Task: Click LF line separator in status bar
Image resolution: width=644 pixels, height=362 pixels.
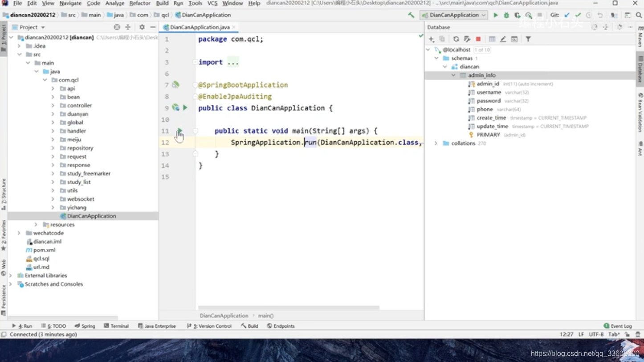Action: [581, 334]
